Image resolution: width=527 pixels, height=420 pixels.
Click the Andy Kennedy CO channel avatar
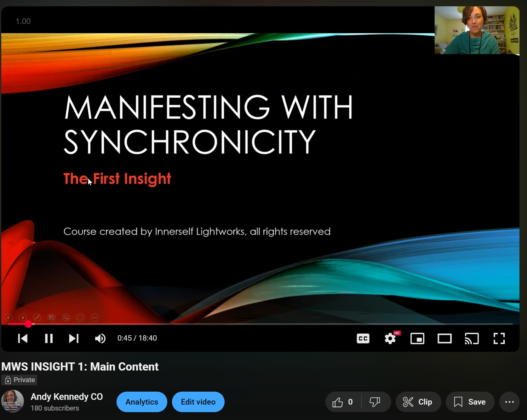point(13,401)
